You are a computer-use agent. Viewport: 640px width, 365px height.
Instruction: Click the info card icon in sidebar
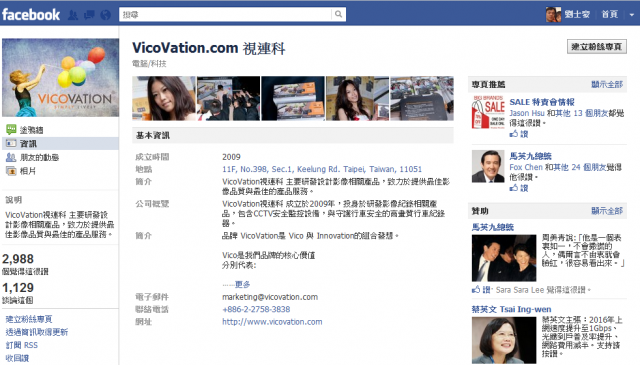click(11, 143)
